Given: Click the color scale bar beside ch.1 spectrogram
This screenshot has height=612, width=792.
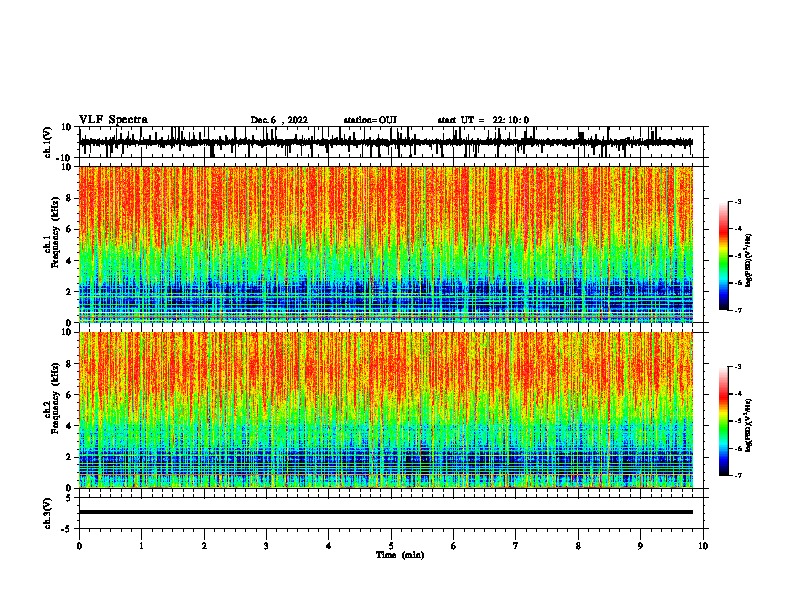Looking at the screenshot, I should pyautogui.click(x=723, y=256).
